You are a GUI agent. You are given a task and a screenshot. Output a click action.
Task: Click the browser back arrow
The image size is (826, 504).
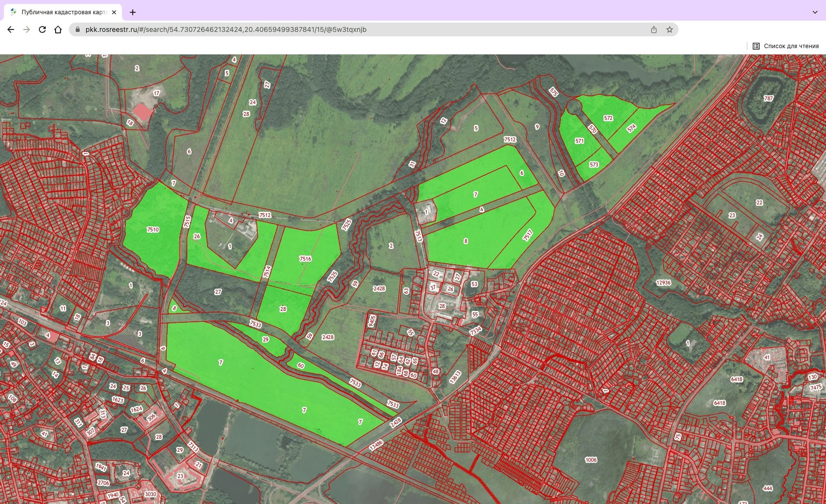(x=11, y=29)
